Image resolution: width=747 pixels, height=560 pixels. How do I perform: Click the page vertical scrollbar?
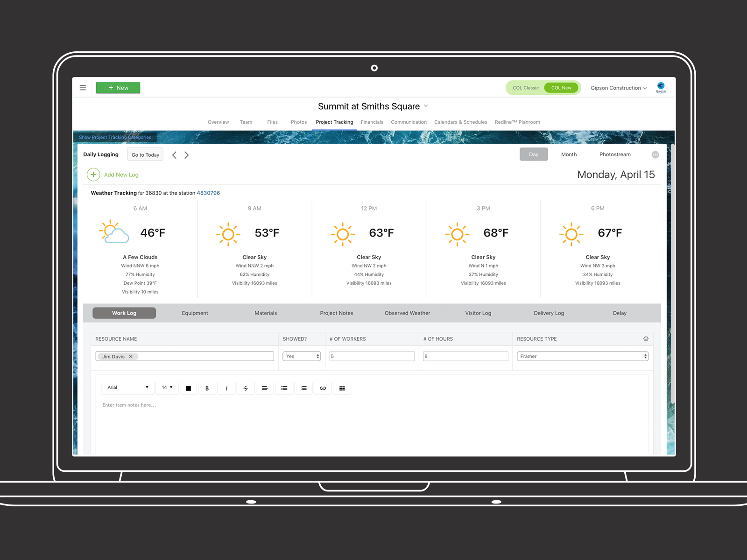[672, 273]
